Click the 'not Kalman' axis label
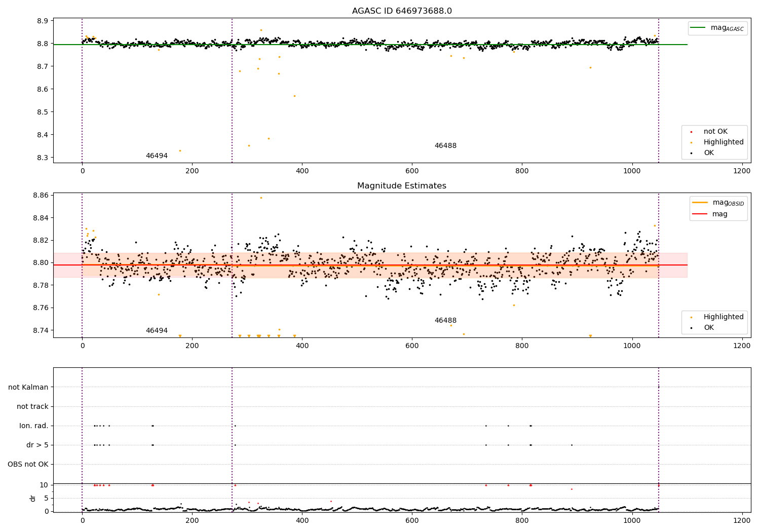 [28, 387]
